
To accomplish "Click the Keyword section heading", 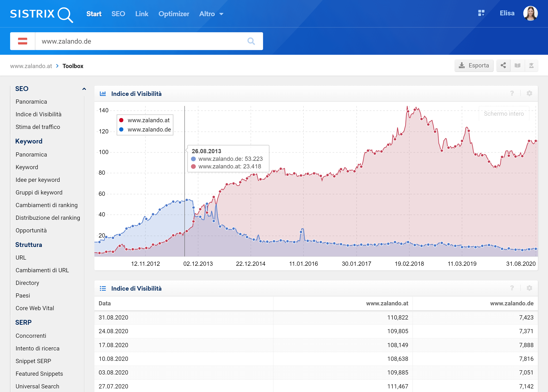I will pyautogui.click(x=29, y=141).
